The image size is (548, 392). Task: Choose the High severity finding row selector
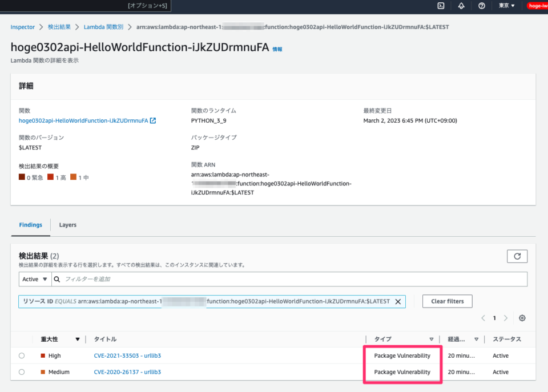point(21,355)
